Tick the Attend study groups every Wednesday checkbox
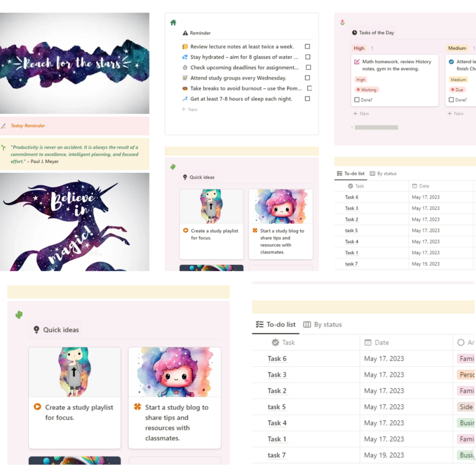The image size is (476, 476). tap(307, 78)
